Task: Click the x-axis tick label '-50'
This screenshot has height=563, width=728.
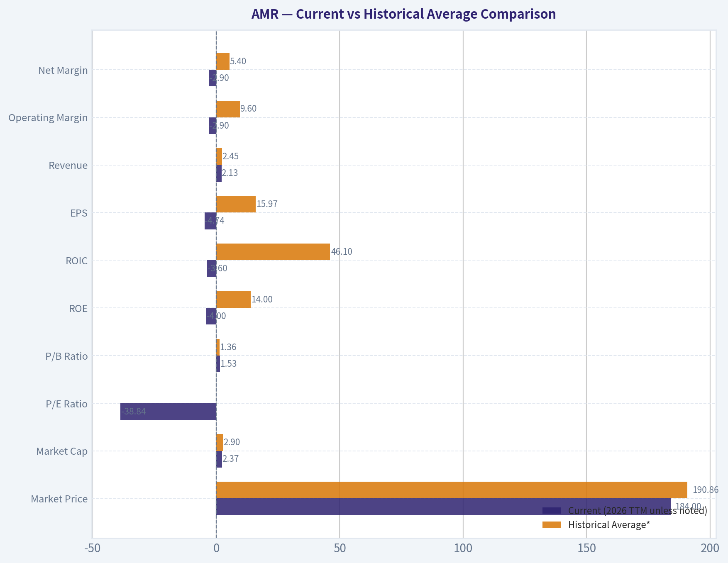Action: (92, 548)
